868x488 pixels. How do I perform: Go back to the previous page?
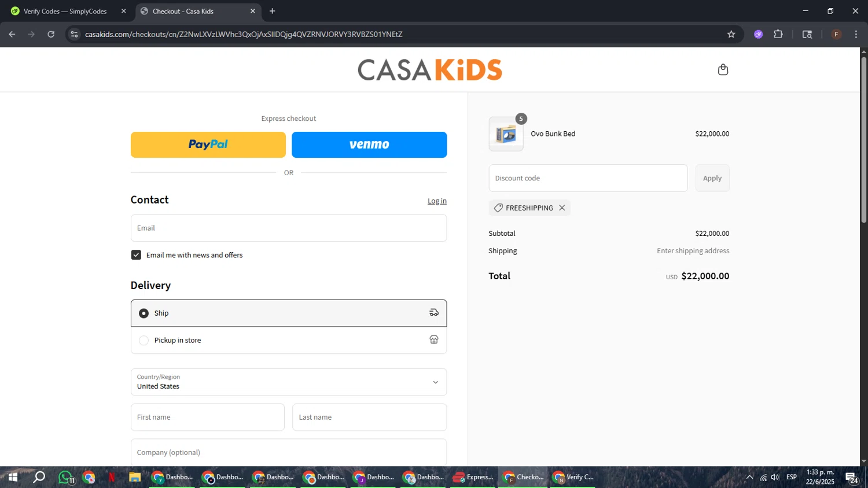[12, 34]
